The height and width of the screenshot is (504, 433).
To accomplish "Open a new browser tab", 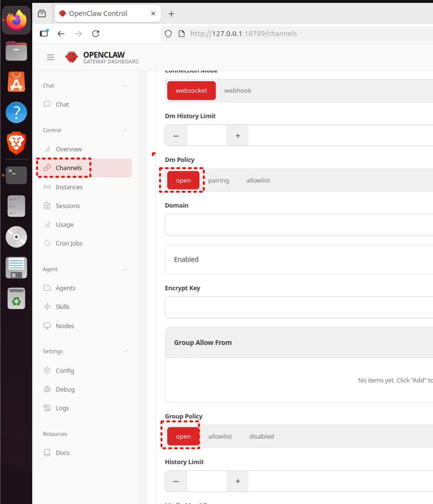I will (171, 14).
